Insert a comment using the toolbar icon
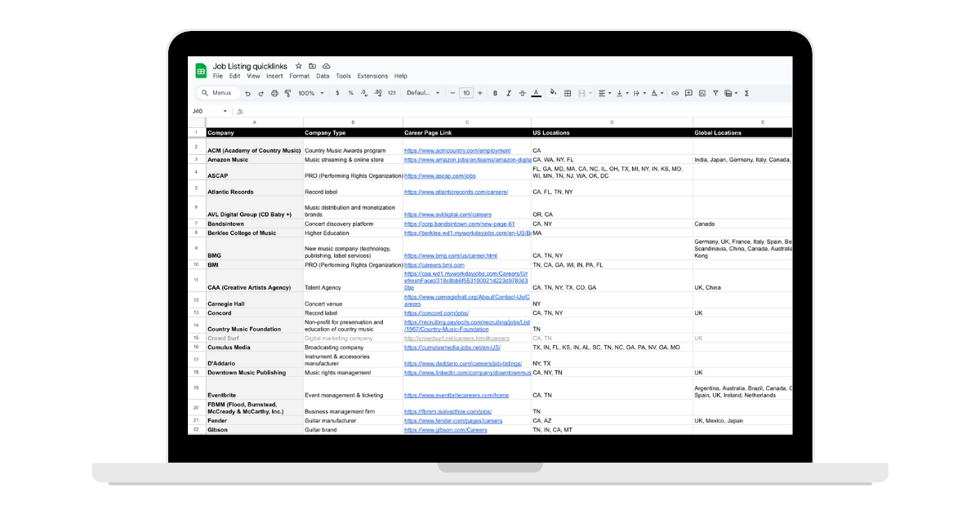The width and height of the screenshot is (980, 514). [x=688, y=93]
